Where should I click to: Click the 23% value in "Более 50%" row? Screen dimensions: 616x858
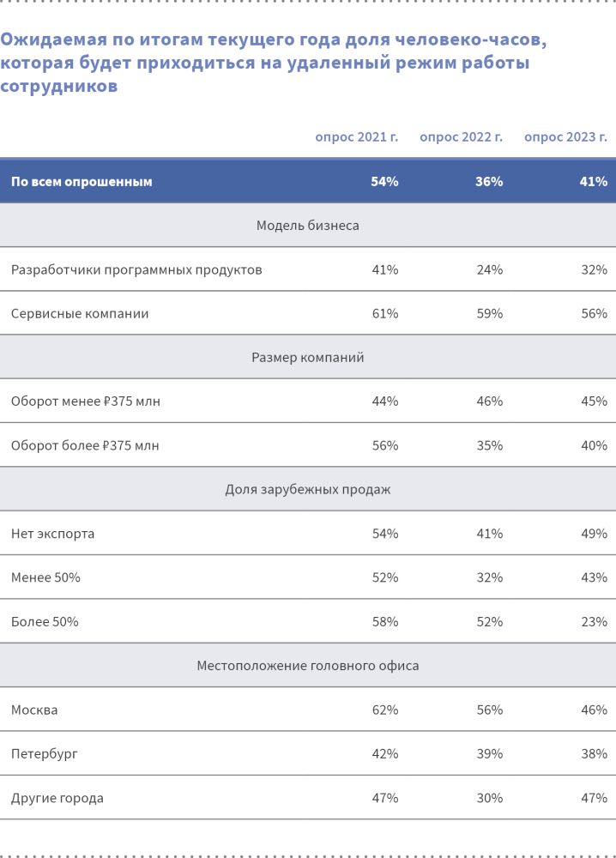point(594,622)
